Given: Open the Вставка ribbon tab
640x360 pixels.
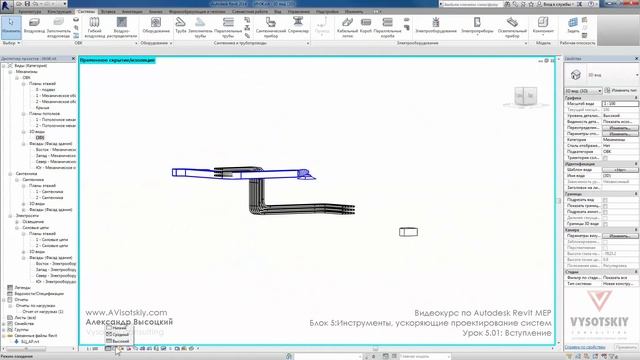Looking at the screenshot, I should click(x=108, y=11).
